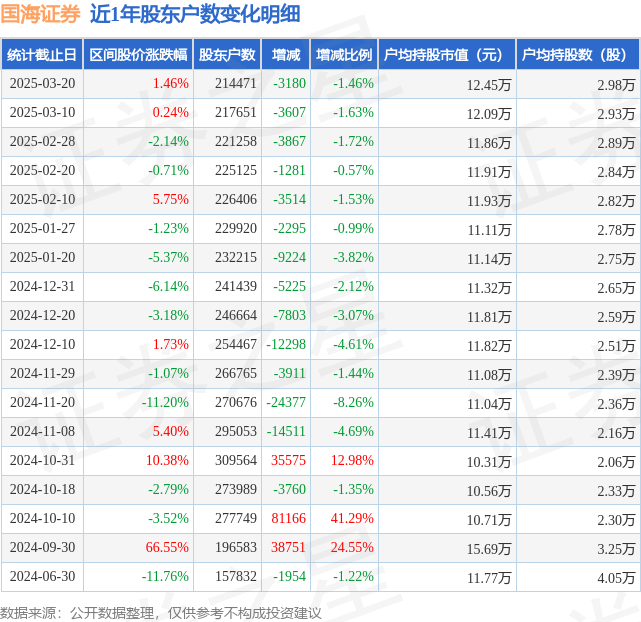Click shareholder count 309564
Viewport: 641px width, 622px height.
236,461
